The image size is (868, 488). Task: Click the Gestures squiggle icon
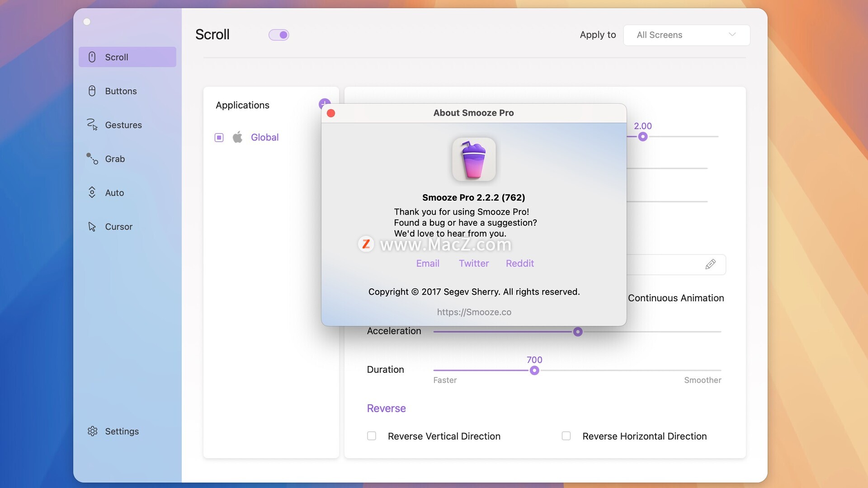(92, 125)
